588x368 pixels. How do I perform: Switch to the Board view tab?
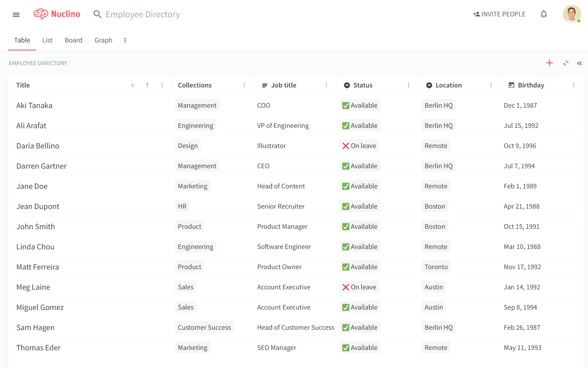[73, 40]
